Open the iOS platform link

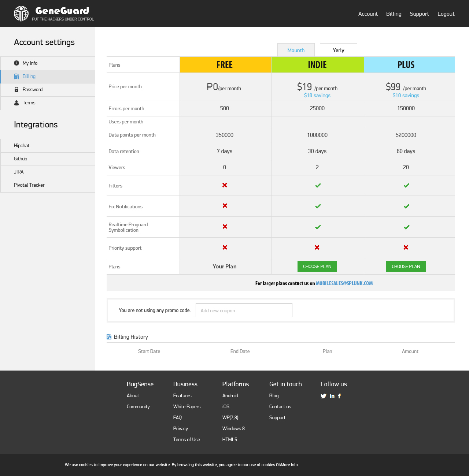point(226,407)
